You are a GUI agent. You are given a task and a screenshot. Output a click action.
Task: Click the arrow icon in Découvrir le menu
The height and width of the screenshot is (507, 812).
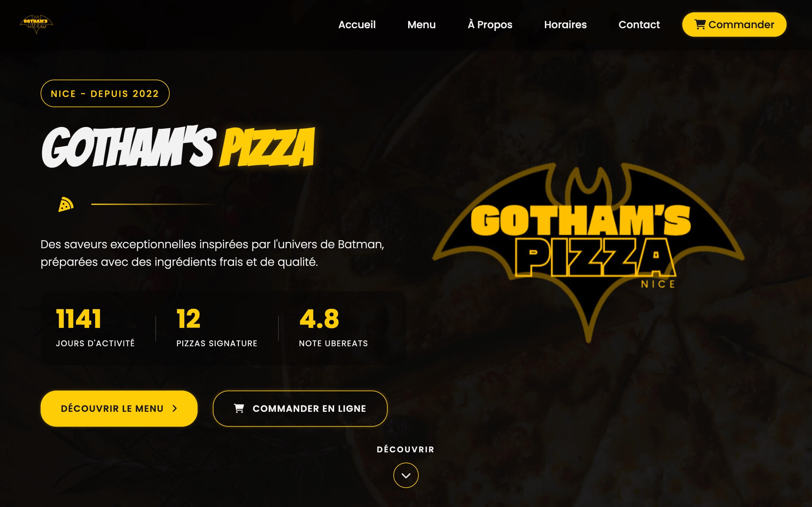174,408
